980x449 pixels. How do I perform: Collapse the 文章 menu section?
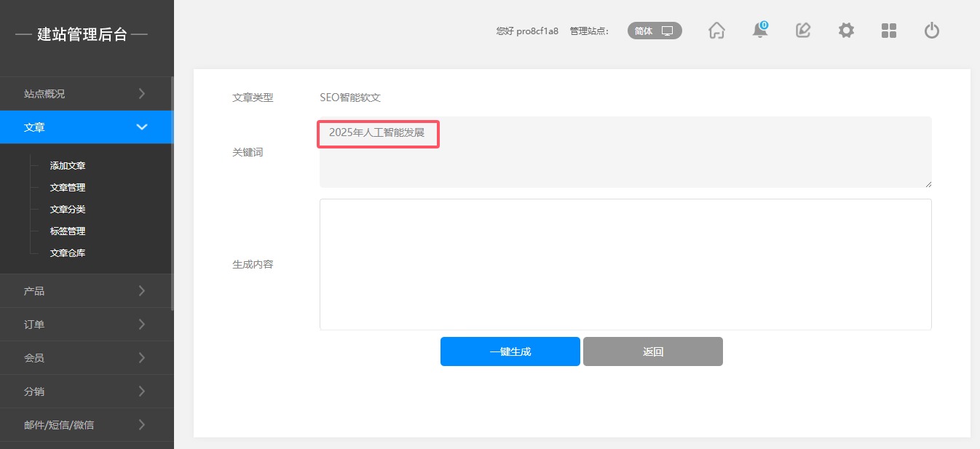pyautogui.click(x=86, y=127)
